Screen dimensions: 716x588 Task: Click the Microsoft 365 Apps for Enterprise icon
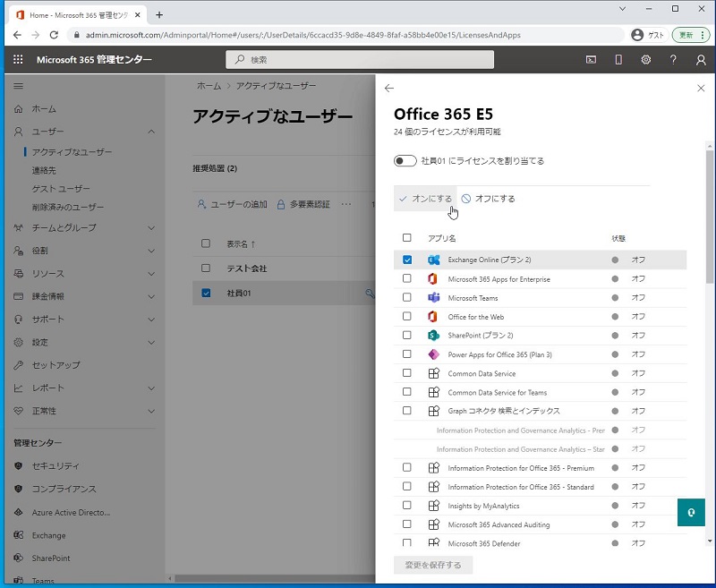pos(433,279)
